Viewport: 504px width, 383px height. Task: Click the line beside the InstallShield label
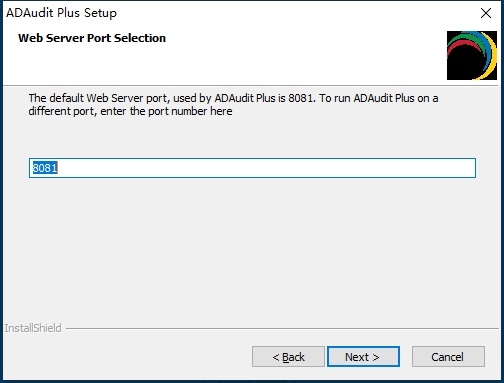282,328
